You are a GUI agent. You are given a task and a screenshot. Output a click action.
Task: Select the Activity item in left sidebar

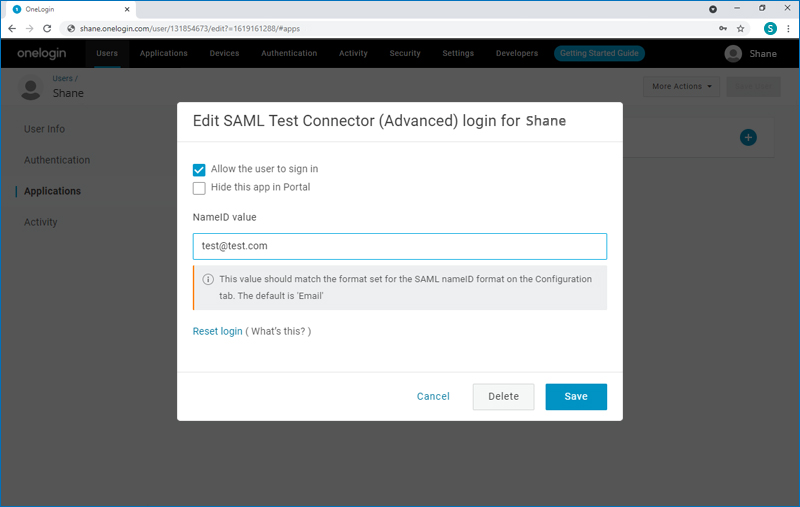(41, 222)
